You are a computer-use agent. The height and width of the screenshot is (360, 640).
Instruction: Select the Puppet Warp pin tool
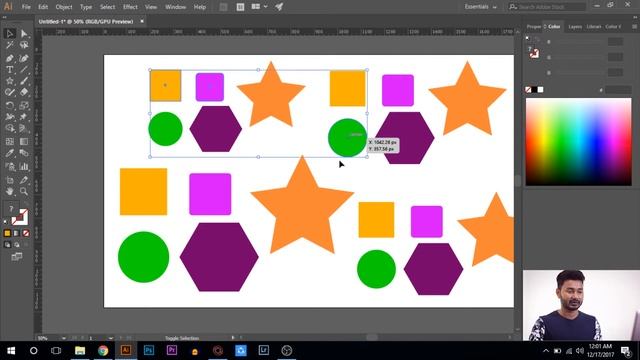tap(24, 117)
